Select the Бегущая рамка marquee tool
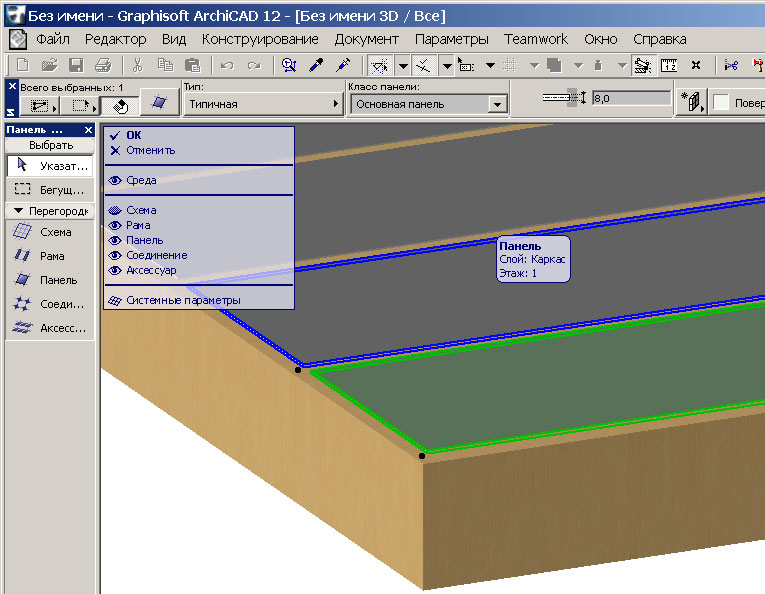This screenshot has height=594, width=765. tap(49, 189)
